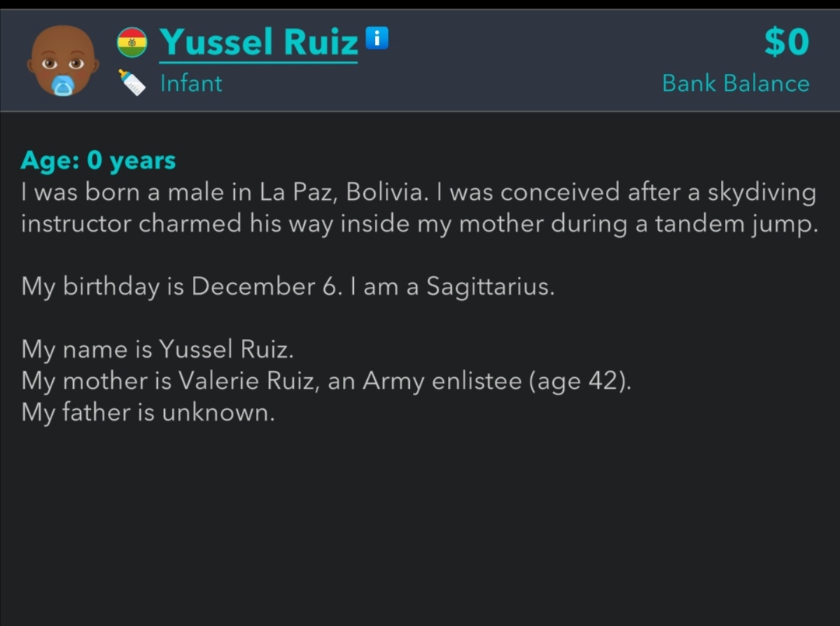Click the empty area below life log

pos(420,529)
